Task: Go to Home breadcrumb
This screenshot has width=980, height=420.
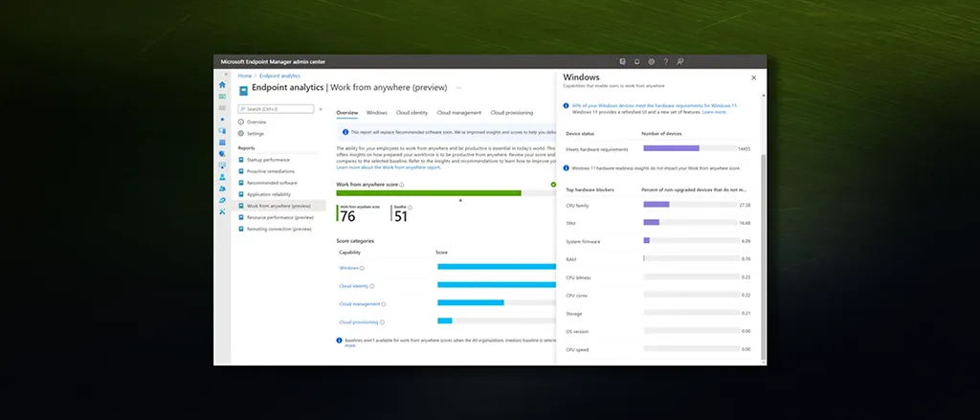Action: pos(244,76)
